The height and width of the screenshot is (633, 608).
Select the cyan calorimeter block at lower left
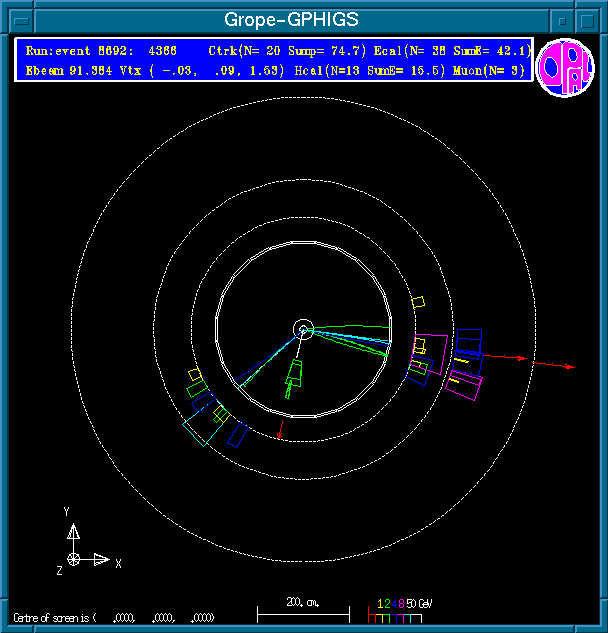click(x=199, y=428)
